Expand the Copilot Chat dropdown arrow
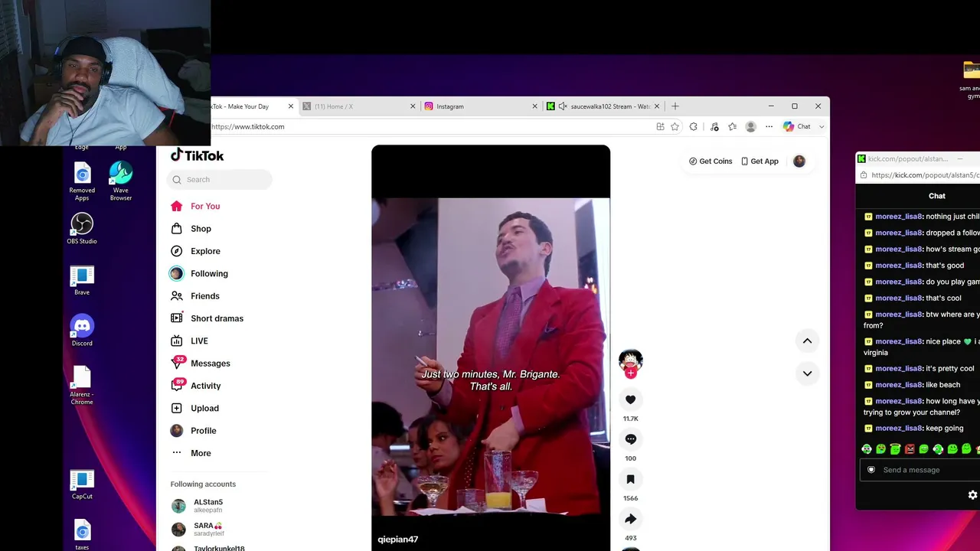The width and height of the screenshot is (980, 551). (822, 127)
